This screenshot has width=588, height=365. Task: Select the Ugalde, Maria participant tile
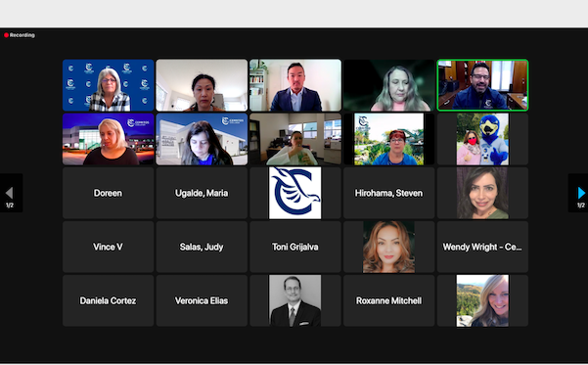pyautogui.click(x=202, y=193)
